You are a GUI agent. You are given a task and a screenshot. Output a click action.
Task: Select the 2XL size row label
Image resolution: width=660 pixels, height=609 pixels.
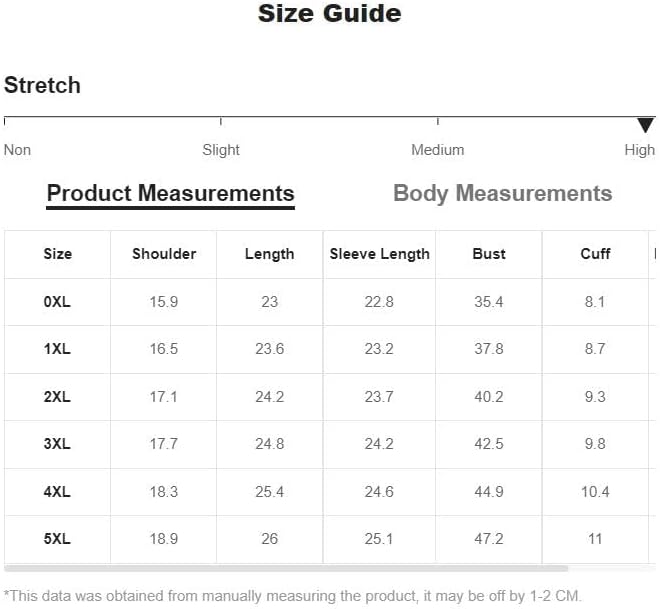click(x=57, y=397)
